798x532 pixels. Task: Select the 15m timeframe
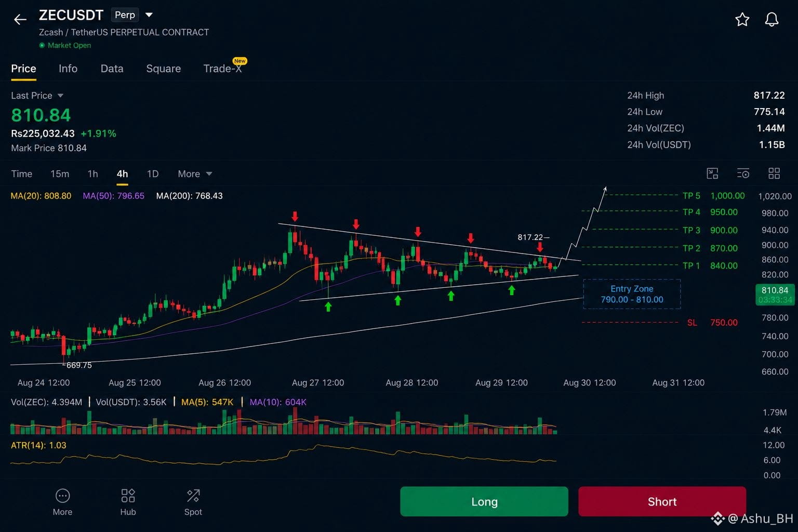[60, 174]
